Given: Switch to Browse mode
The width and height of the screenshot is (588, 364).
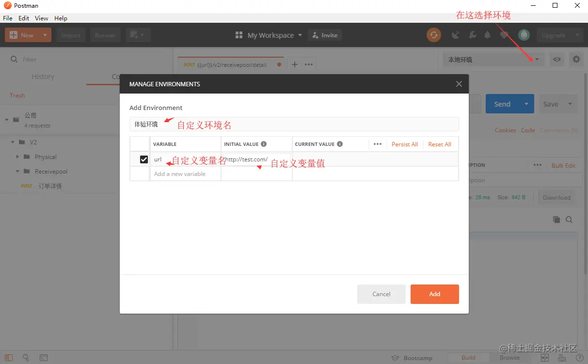Looking at the screenshot, I should (509, 358).
